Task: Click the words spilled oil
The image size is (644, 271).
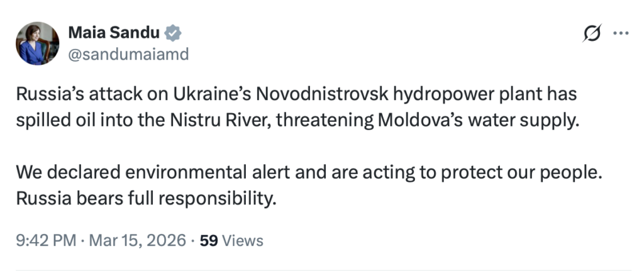Action: pos(52,121)
